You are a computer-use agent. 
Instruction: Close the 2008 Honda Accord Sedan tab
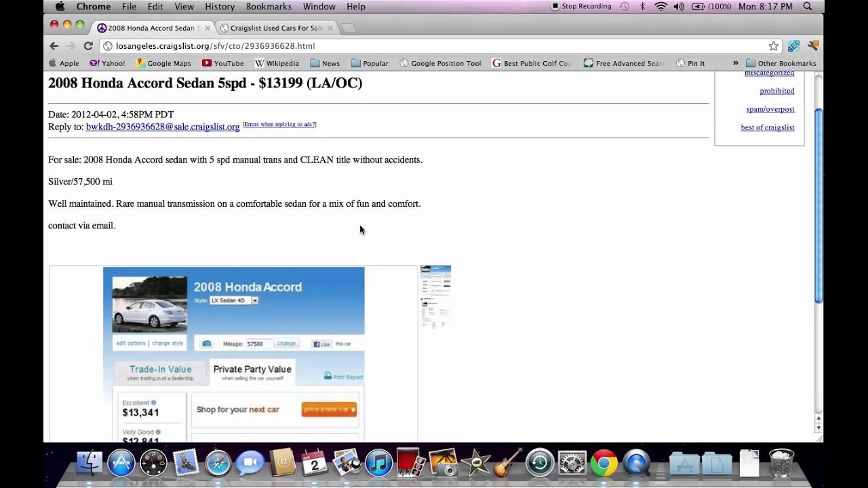[x=207, y=28]
